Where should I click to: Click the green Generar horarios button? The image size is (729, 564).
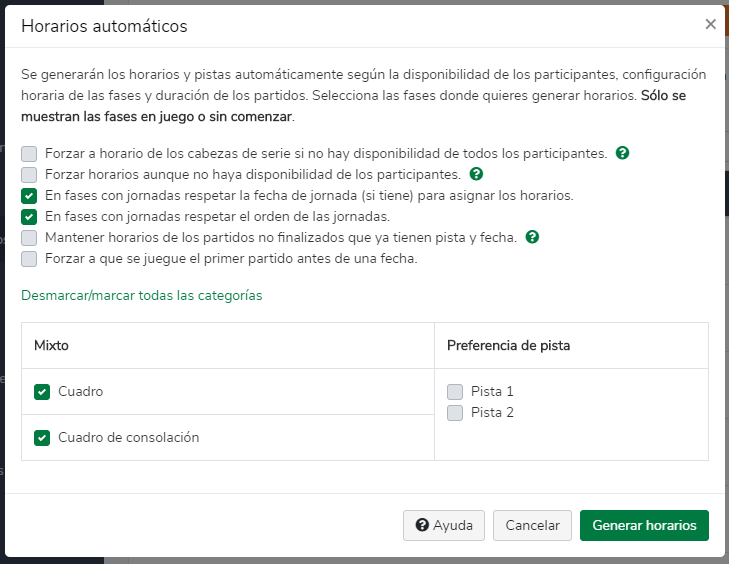click(644, 525)
